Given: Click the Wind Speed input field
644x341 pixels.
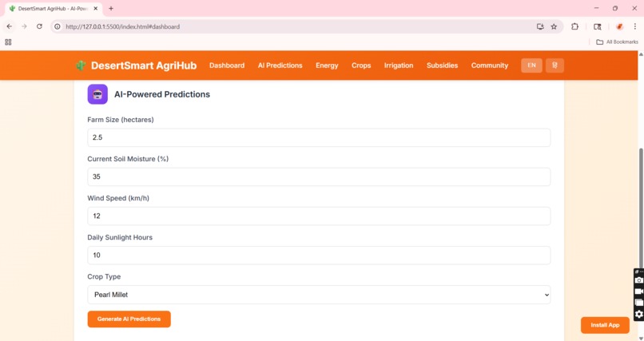Looking at the screenshot, I should (319, 216).
